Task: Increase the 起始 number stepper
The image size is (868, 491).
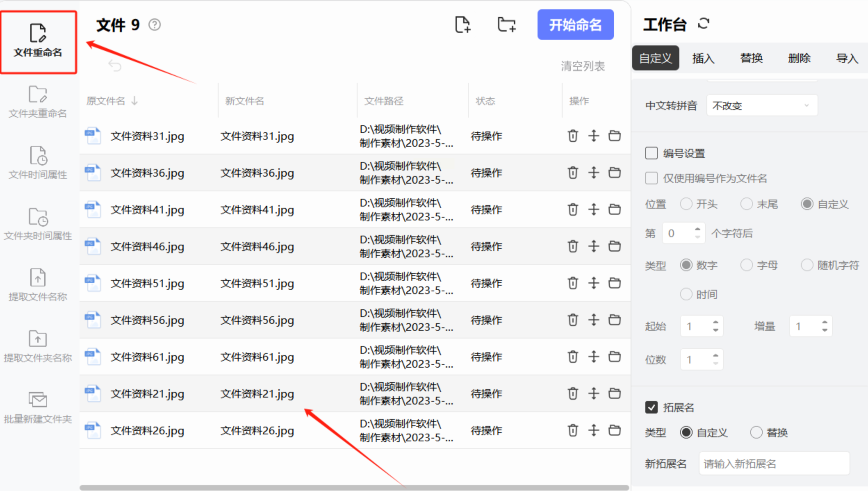Action: pos(715,323)
